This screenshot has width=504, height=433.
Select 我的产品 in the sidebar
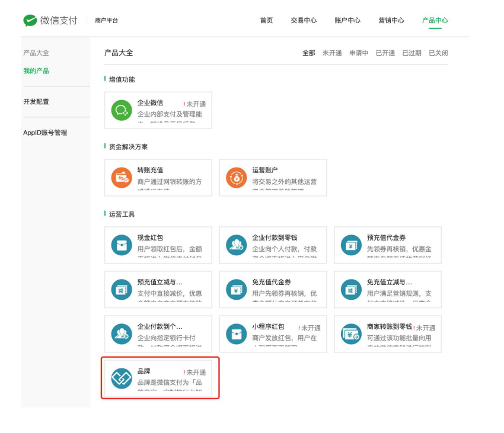pos(36,71)
